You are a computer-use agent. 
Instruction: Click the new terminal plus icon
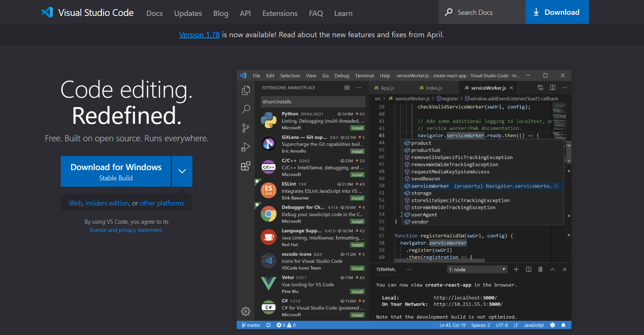(516, 269)
